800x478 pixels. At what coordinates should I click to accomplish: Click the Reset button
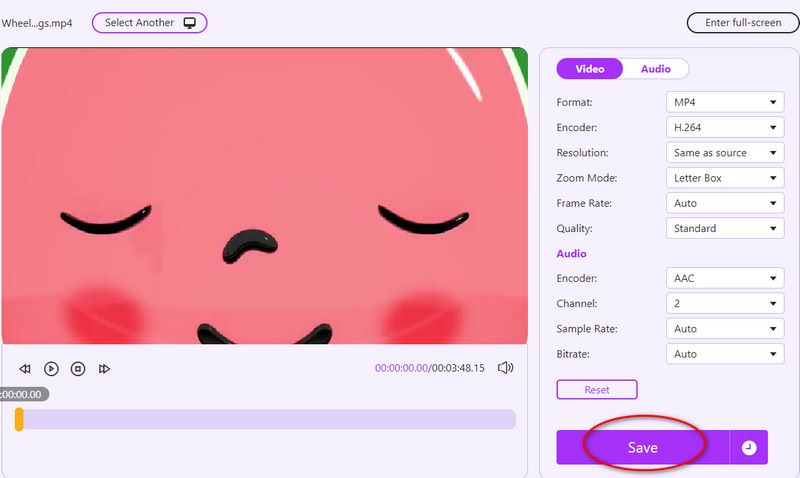[x=597, y=390]
